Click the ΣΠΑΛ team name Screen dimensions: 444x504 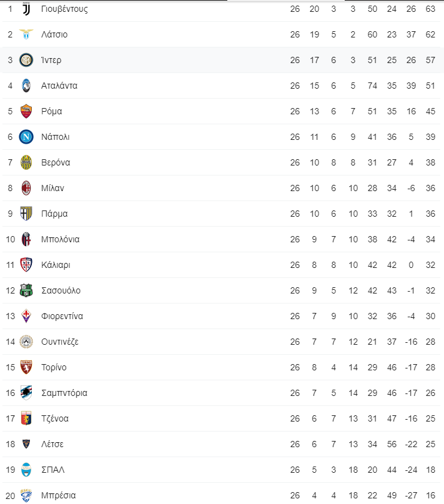tap(53, 470)
